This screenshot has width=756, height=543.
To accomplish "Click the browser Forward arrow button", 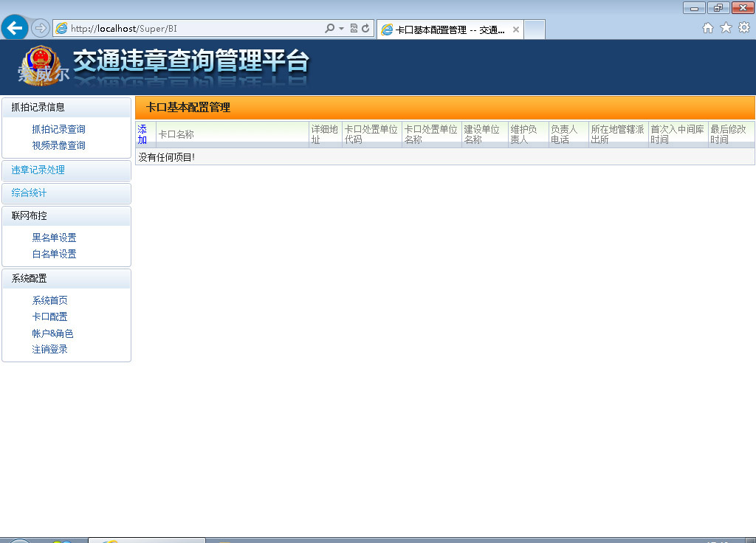I will [x=41, y=28].
